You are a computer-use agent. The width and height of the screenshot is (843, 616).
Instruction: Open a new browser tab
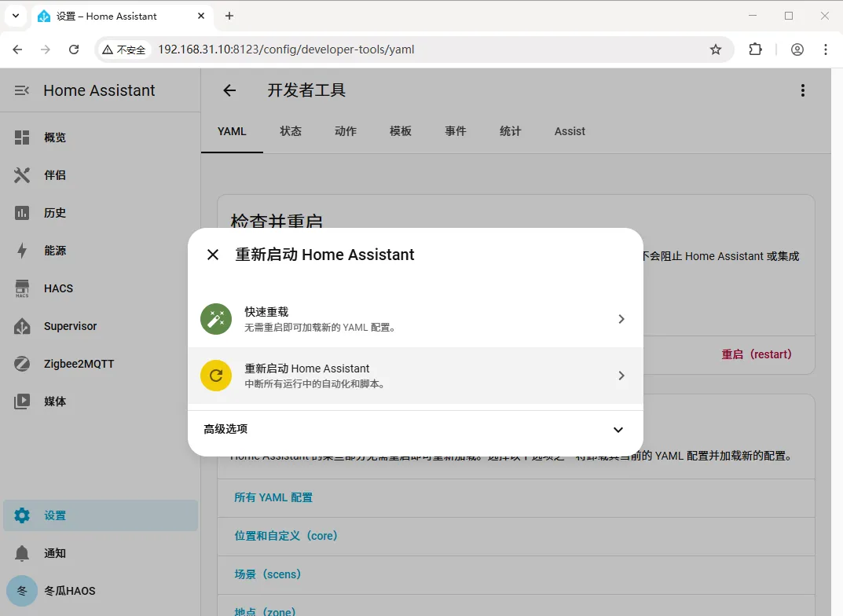pyautogui.click(x=229, y=16)
